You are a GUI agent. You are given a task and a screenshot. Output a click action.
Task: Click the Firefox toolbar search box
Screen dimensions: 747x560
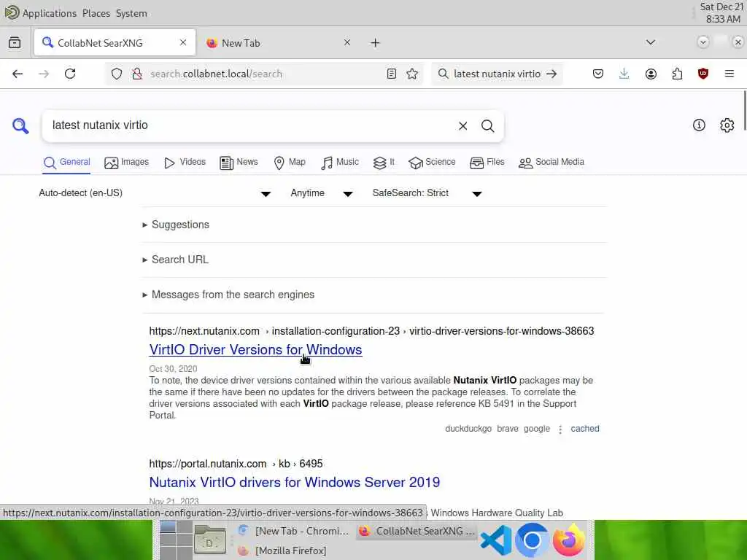495,74
